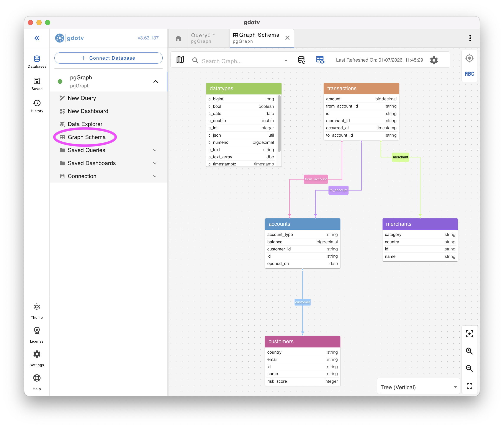This screenshot has height=428, width=504.
Task: Toggle the ABC labels icon
Action: tap(469, 74)
